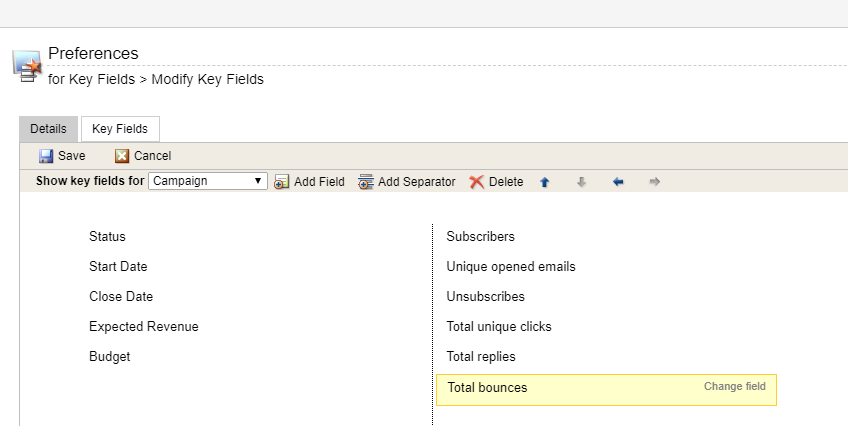Screen dimensions: 848x426
Task: Click the Cancel button label
Action: tap(153, 156)
